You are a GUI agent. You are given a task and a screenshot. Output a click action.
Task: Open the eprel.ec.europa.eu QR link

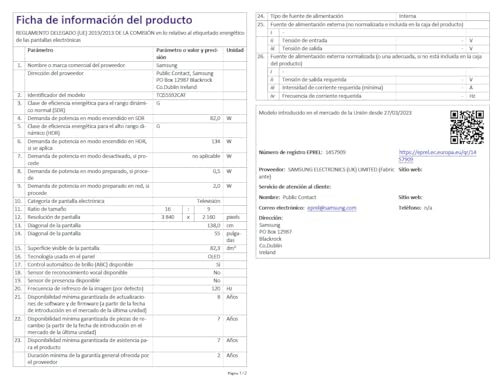click(x=437, y=156)
